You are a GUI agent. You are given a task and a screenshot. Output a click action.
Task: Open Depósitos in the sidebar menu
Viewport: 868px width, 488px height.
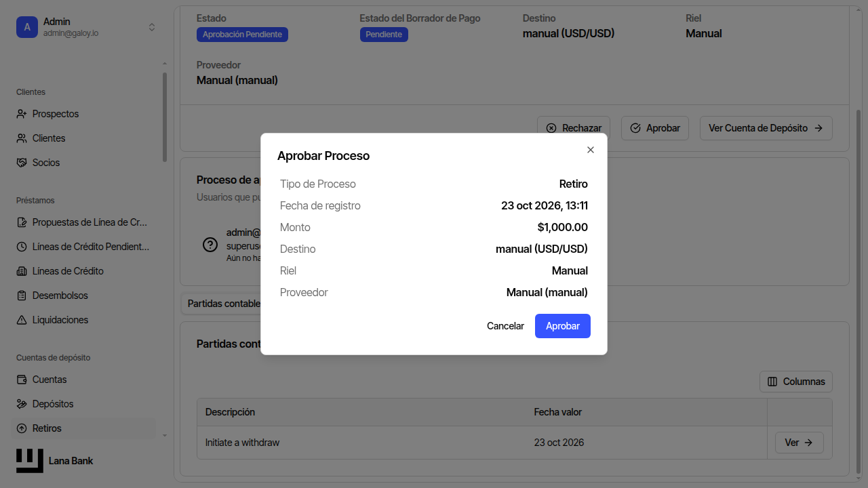(85, 404)
